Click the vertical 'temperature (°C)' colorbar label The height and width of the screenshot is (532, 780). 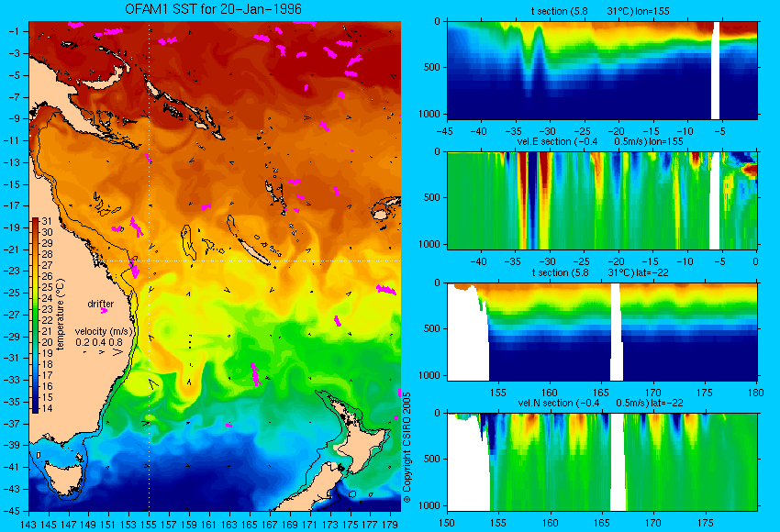point(61,315)
